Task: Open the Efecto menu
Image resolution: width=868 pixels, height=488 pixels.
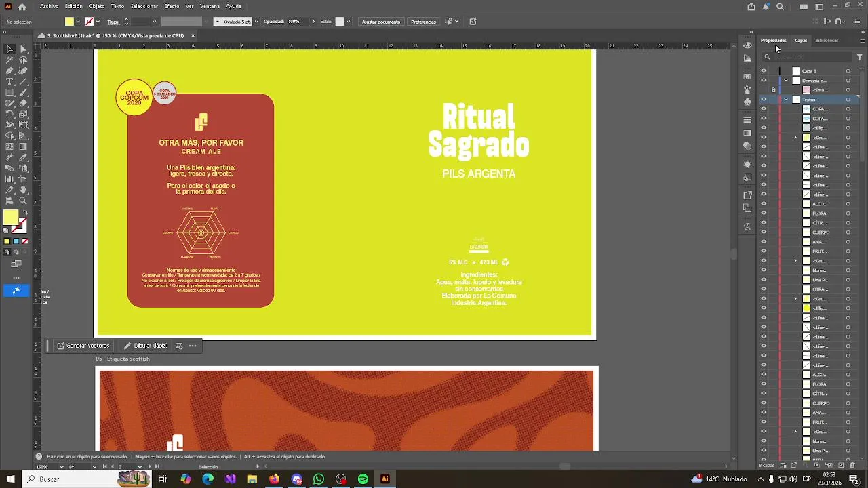Action: pyautogui.click(x=172, y=6)
